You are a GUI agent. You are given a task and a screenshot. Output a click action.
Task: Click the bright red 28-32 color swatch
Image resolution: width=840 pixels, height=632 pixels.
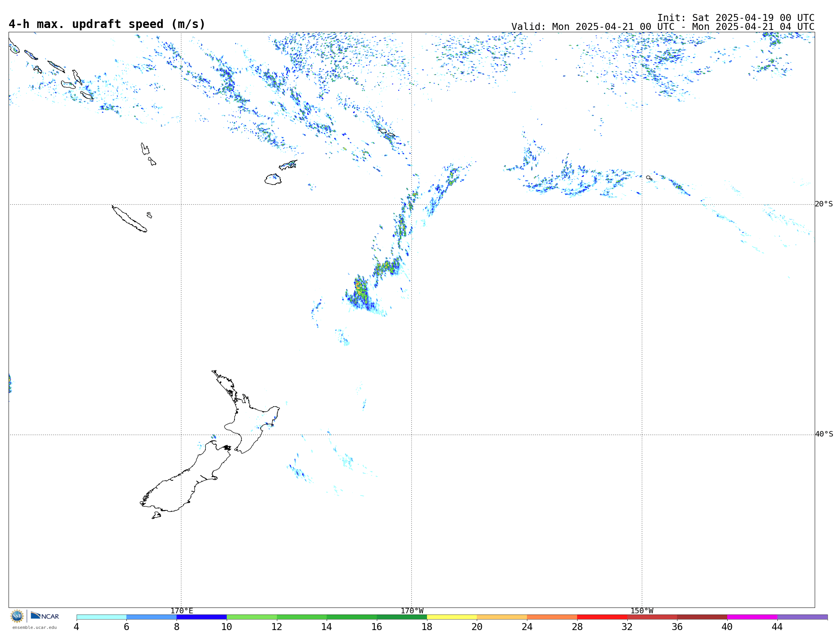coord(602,617)
